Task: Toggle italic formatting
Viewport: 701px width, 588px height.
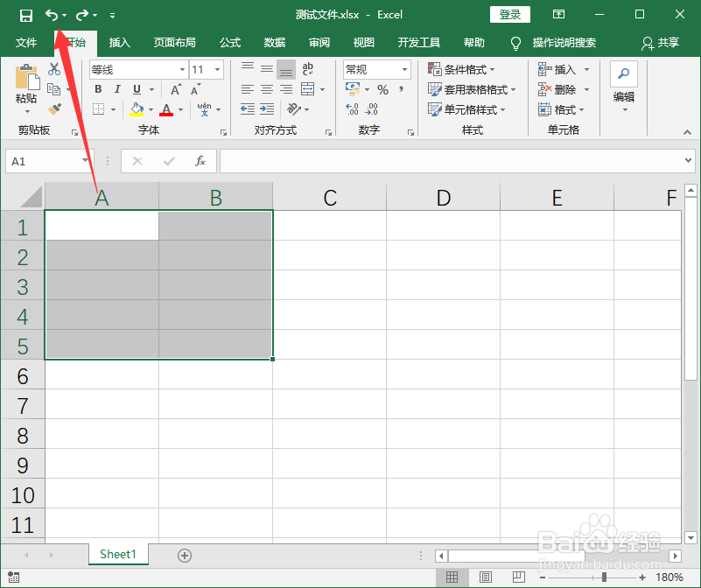Action: pos(117,89)
